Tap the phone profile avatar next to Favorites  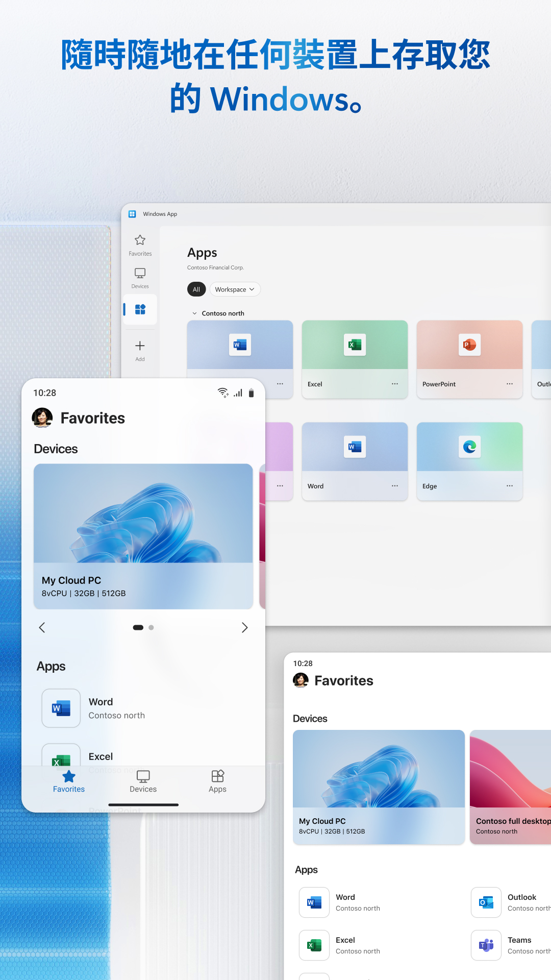[x=42, y=418]
